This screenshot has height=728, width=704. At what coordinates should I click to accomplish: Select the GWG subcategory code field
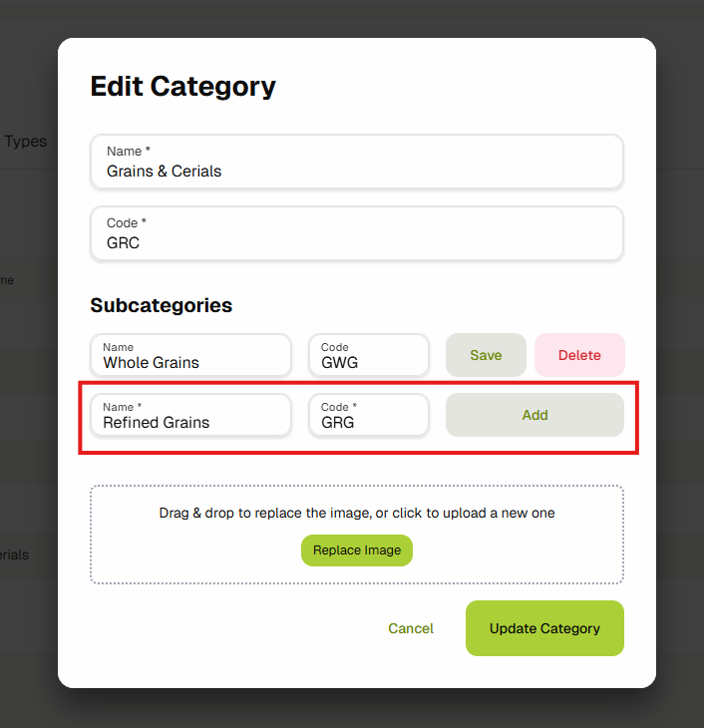(368, 362)
